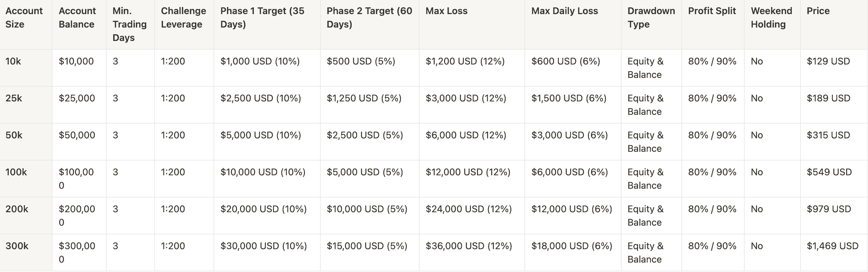The height and width of the screenshot is (272, 868).
Task: Select the $549 USD price cell
Action: [x=829, y=172]
